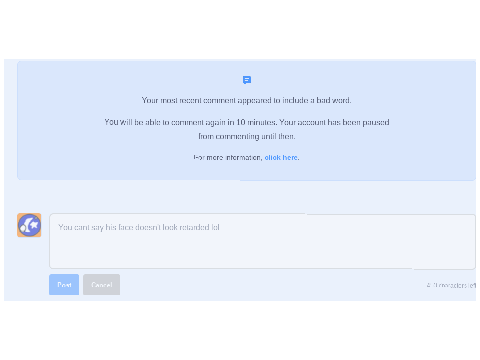Click the Post button

coord(64,285)
